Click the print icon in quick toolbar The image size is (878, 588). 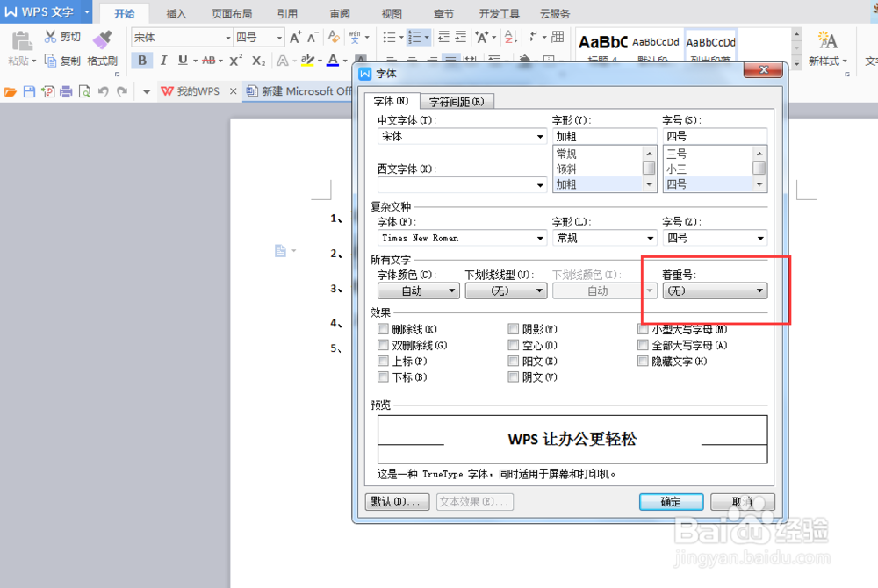(66, 92)
